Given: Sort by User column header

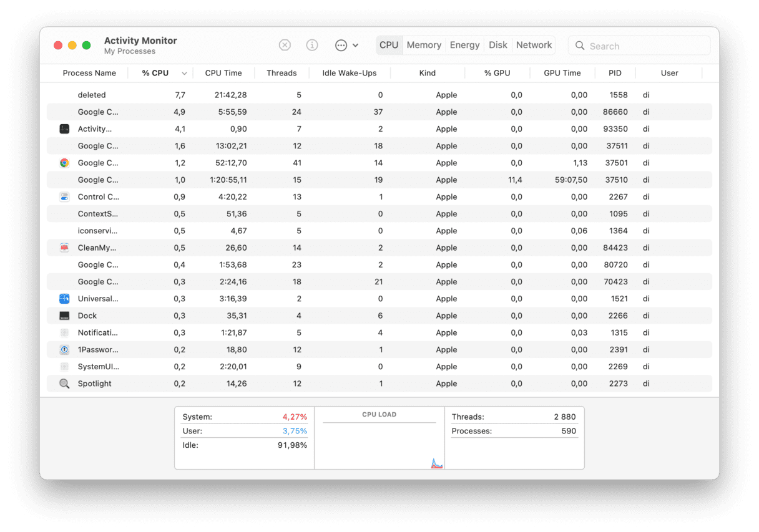Looking at the screenshot, I should [670, 73].
